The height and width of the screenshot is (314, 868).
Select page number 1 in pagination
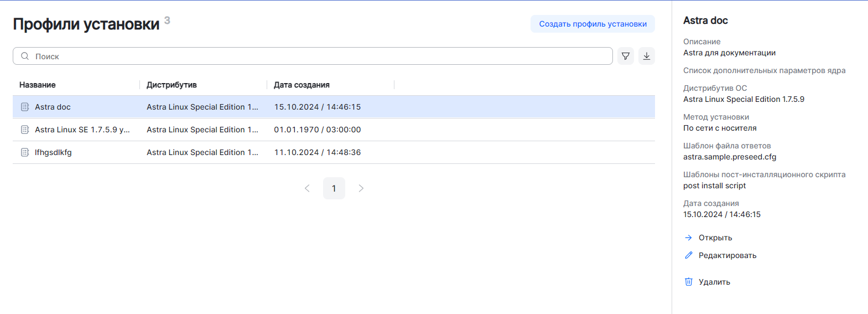tap(334, 188)
